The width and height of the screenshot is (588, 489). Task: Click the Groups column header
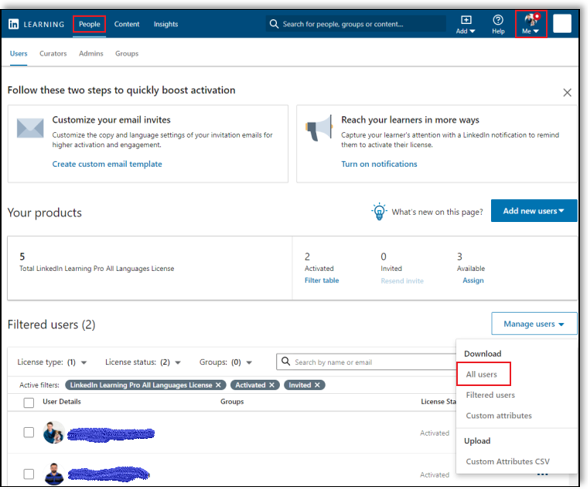[232, 402]
